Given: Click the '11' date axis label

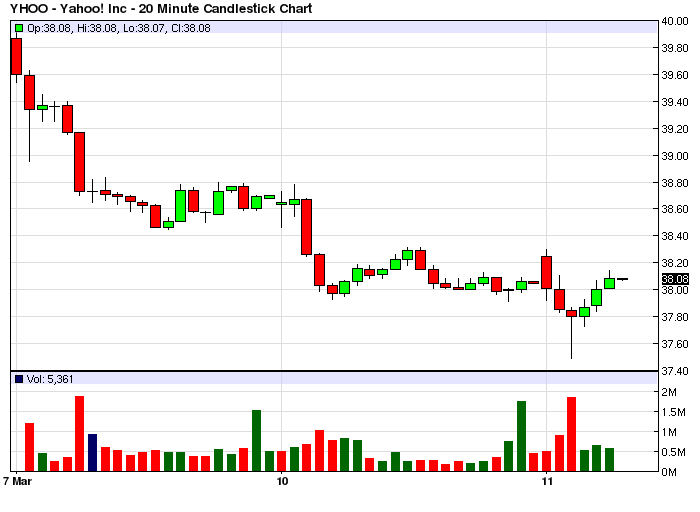Looking at the screenshot, I should click(547, 481).
